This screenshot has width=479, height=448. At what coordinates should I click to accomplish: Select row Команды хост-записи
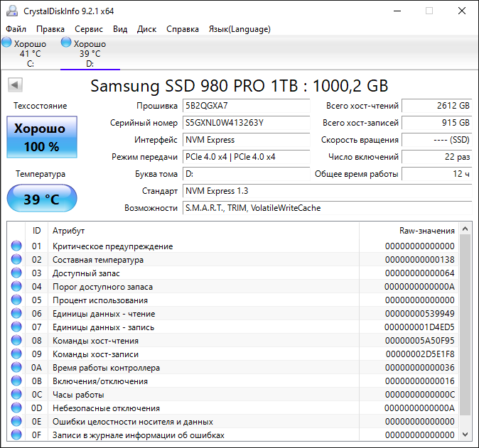pyautogui.click(x=233, y=354)
